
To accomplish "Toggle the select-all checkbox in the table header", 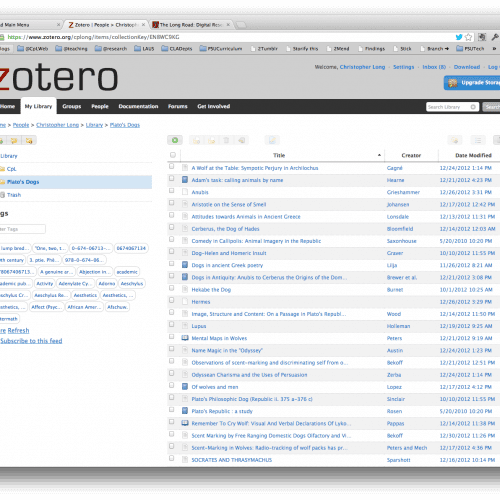I will pyautogui.click(x=173, y=155).
